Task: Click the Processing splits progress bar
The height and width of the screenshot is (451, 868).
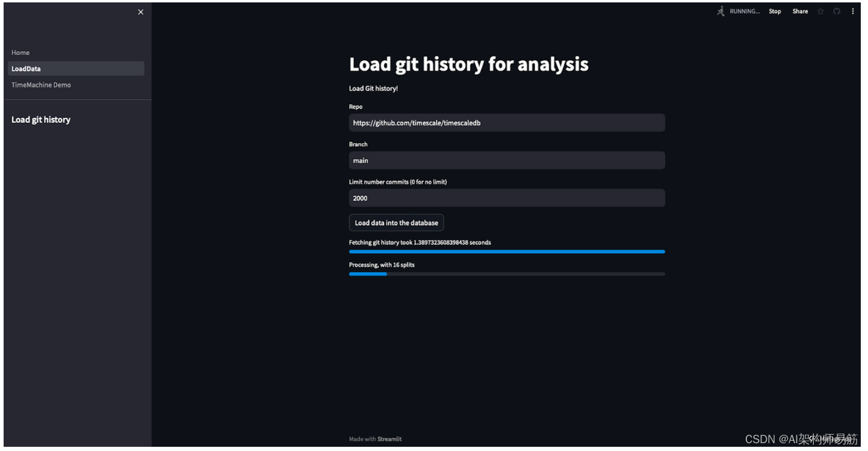Action: [x=507, y=274]
